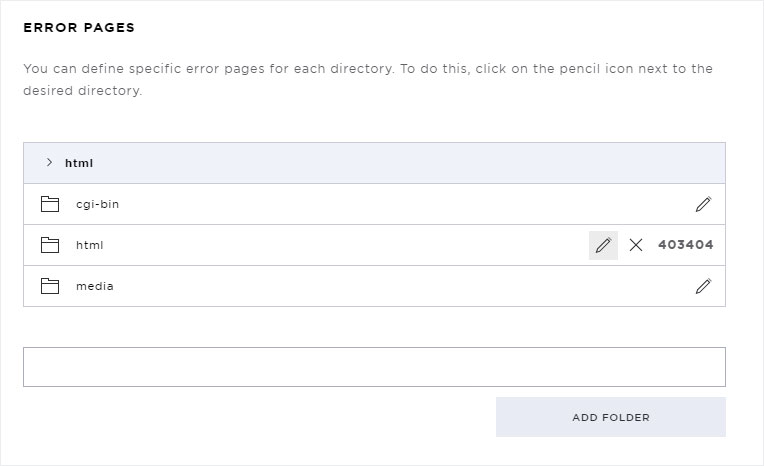Click the media folder icon
Image resolution: width=764 pixels, height=466 pixels.
coord(50,286)
